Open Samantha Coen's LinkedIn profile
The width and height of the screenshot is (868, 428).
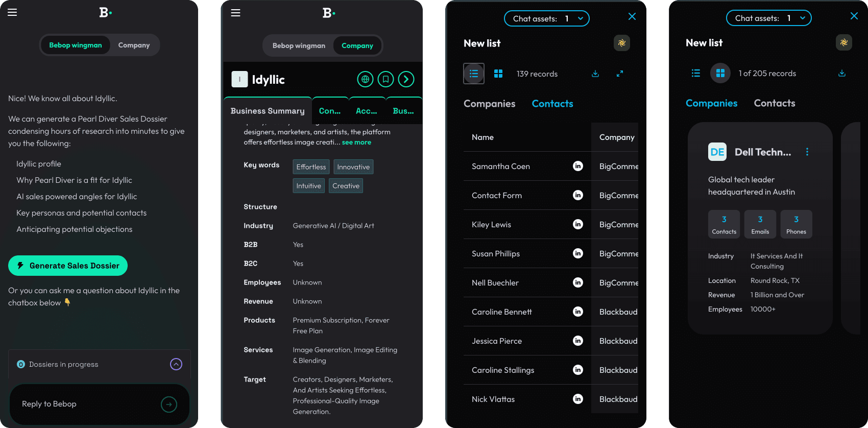click(x=578, y=166)
